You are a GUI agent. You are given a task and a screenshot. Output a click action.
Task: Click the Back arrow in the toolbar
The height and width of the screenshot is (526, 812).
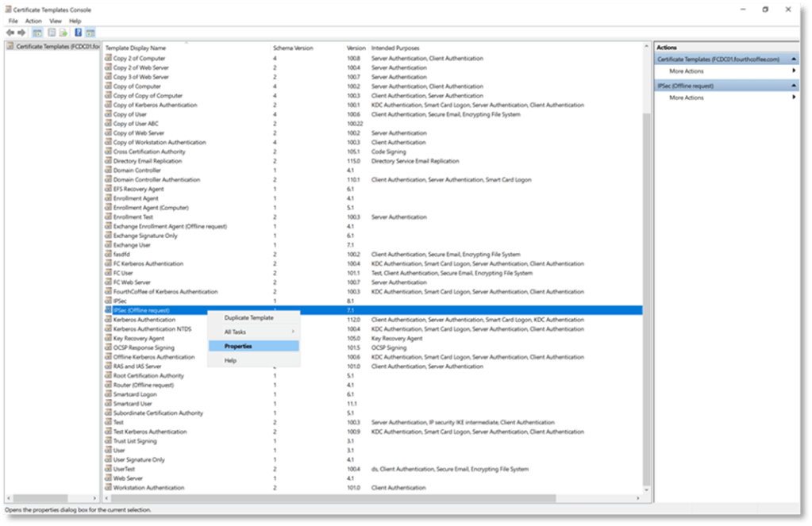pos(10,33)
